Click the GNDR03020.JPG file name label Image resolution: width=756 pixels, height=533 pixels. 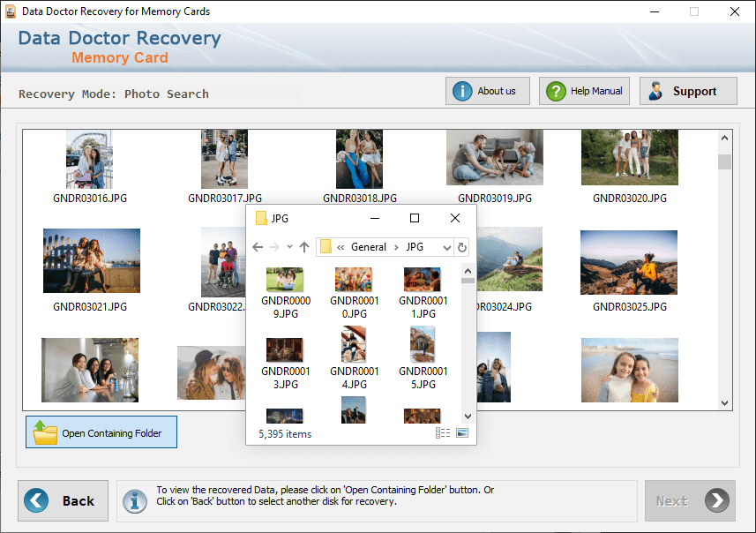click(630, 199)
